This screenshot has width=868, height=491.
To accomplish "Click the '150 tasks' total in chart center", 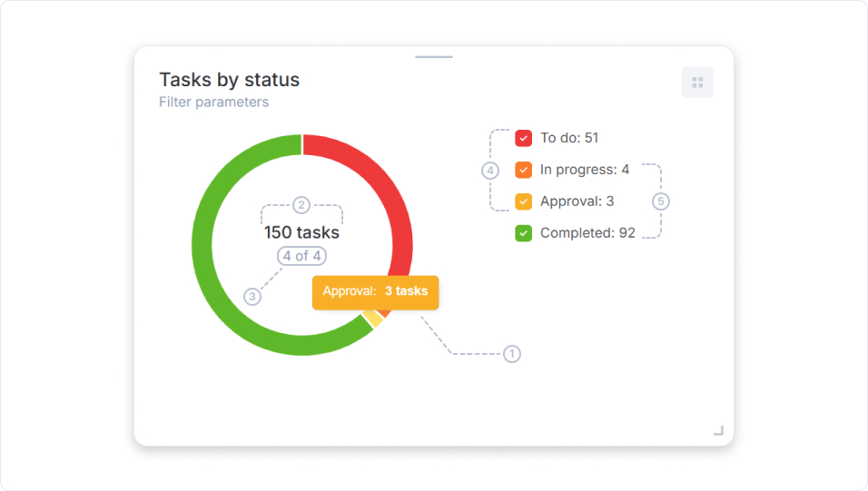I will pyautogui.click(x=301, y=232).
